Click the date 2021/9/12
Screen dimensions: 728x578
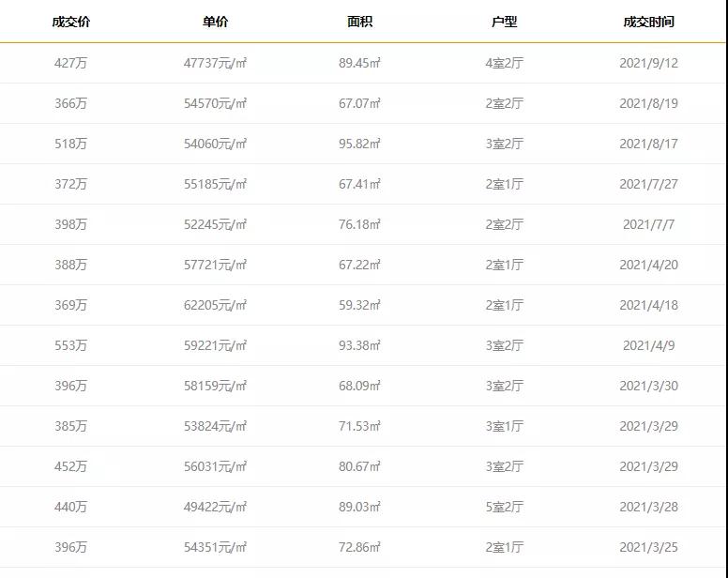648,63
